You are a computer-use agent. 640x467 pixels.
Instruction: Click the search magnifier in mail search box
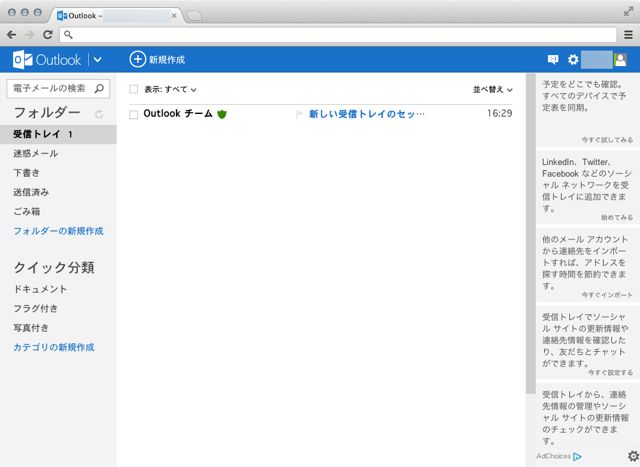tap(99, 89)
